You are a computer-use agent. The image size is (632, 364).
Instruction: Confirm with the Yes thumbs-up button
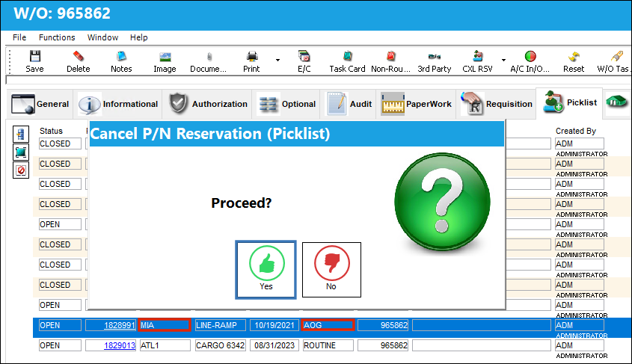(x=266, y=270)
